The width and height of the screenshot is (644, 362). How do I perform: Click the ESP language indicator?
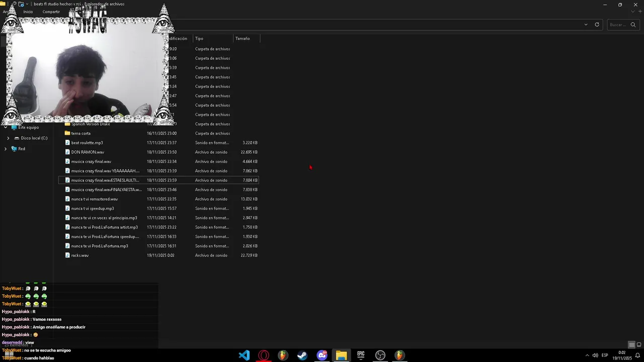(605, 355)
